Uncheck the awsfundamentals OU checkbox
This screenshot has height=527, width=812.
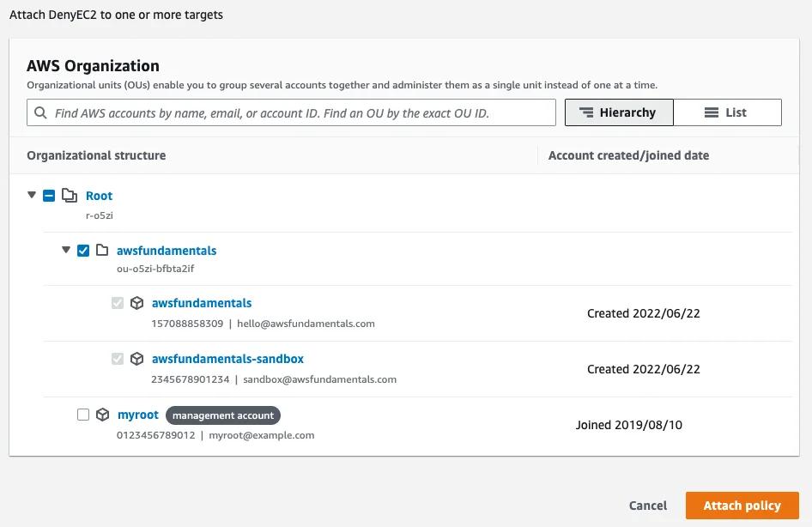83,251
